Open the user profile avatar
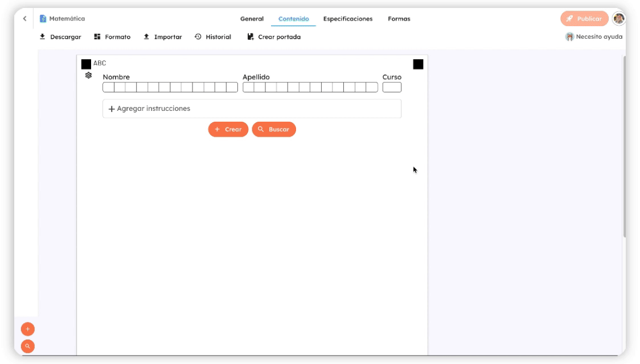This screenshot has width=640, height=364. coord(618,19)
